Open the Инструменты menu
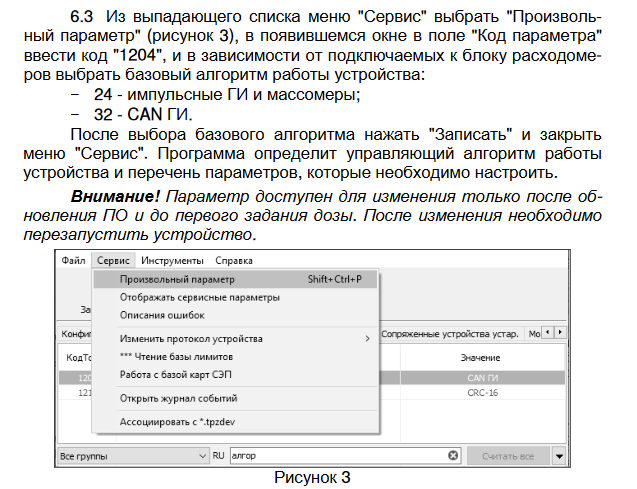Image resolution: width=637 pixels, height=489 pixels. [x=172, y=261]
